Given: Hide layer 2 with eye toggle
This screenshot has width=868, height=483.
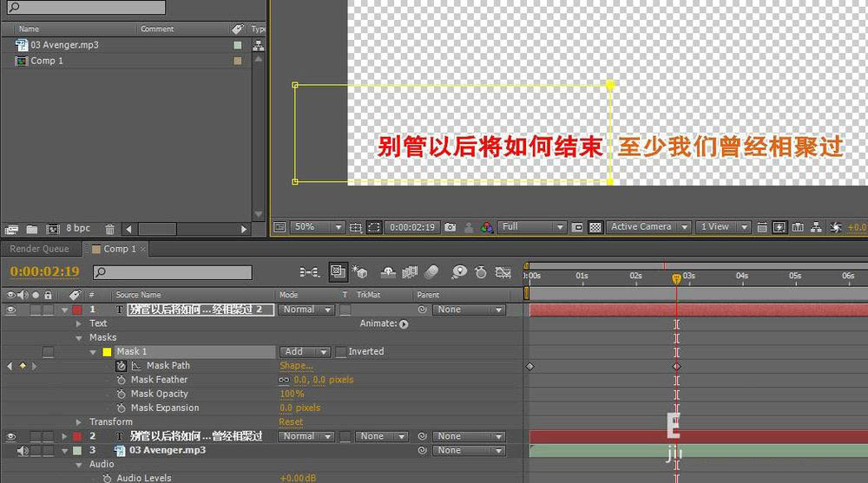Looking at the screenshot, I should click(x=10, y=436).
